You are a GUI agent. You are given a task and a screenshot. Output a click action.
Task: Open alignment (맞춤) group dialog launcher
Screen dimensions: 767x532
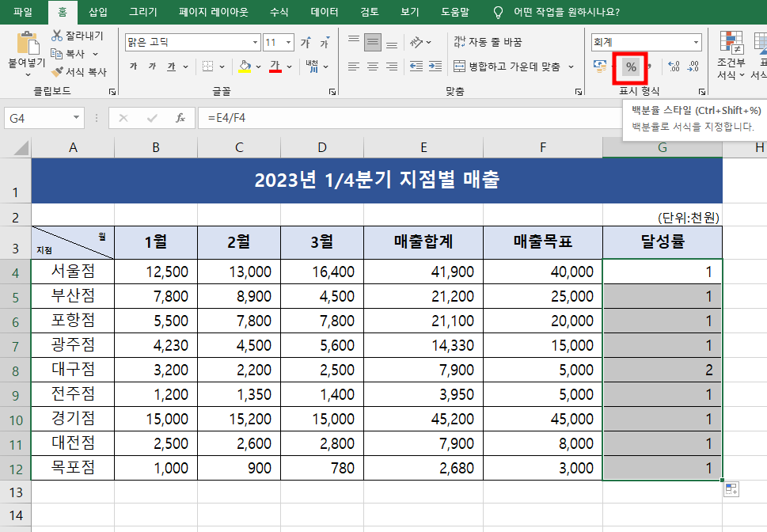click(579, 92)
